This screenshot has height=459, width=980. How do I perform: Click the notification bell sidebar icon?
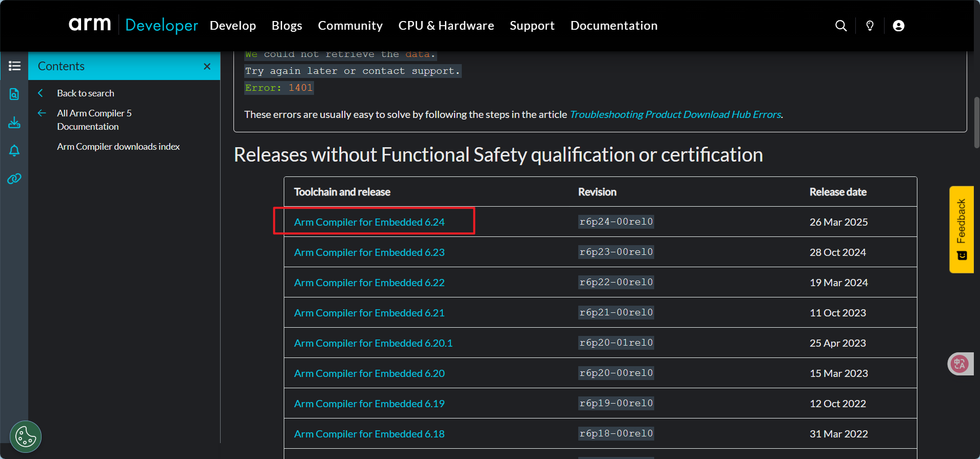14,150
